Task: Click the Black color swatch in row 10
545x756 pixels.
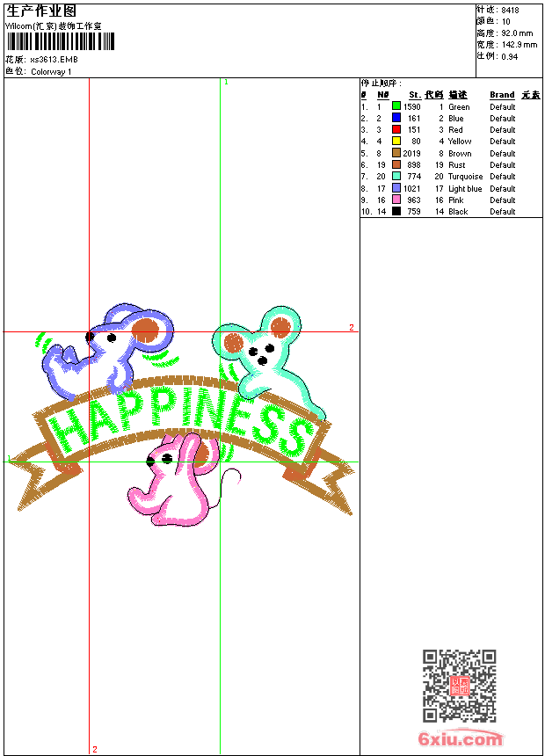Action: (x=396, y=211)
